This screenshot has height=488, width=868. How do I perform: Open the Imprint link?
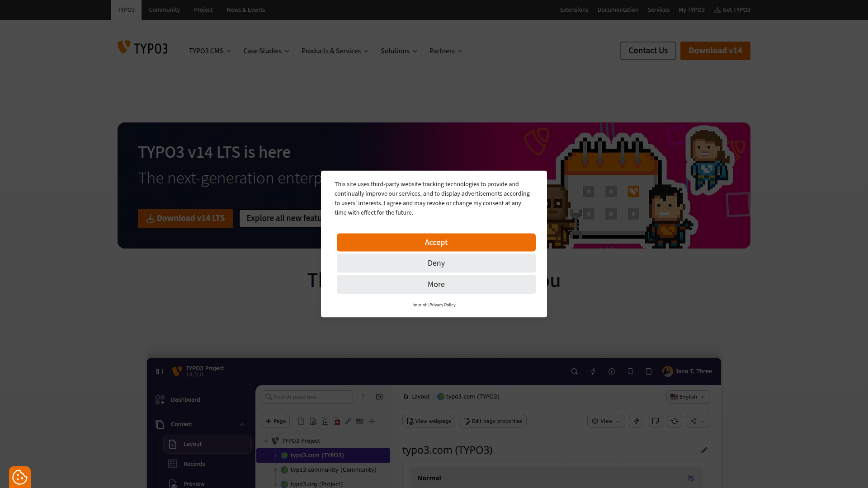(419, 305)
